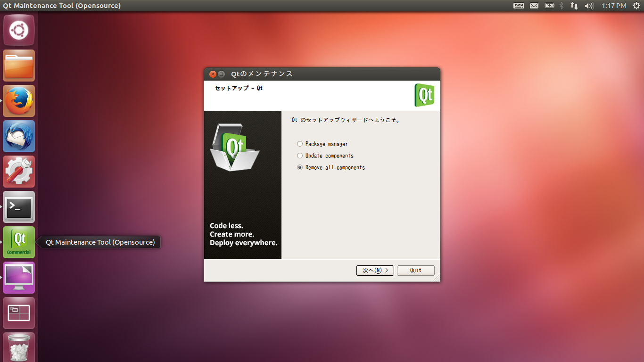Open Thunderbird mail from launcher
644x362 pixels.
(x=19, y=136)
